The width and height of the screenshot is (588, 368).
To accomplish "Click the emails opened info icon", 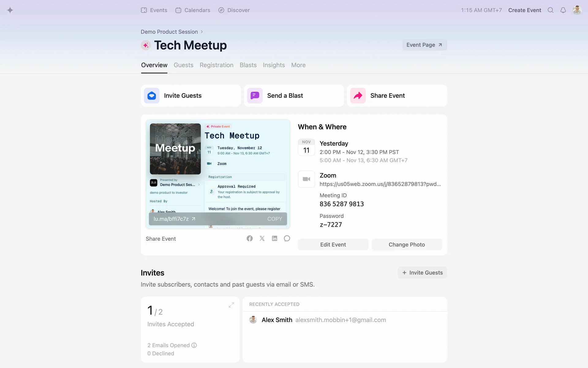I will [194, 345].
